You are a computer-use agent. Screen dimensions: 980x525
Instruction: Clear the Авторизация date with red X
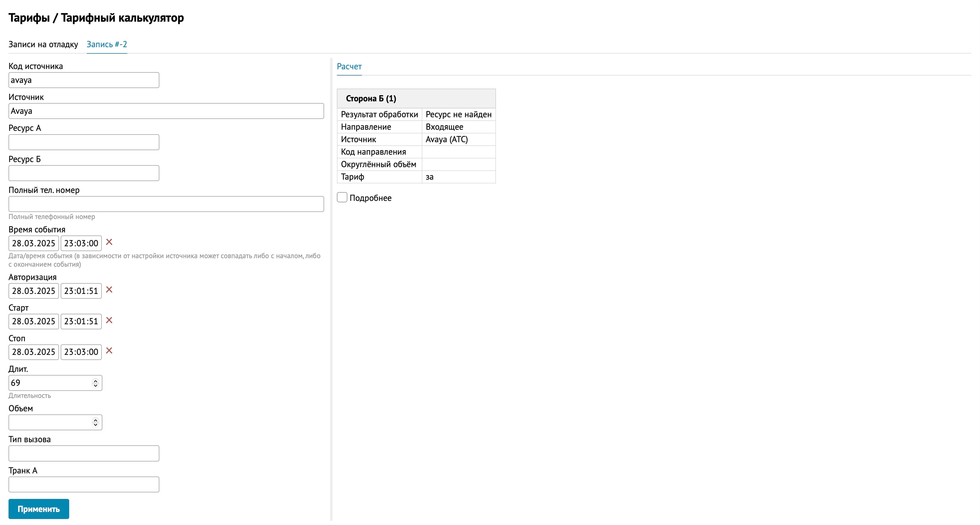click(x=109, y=290)
